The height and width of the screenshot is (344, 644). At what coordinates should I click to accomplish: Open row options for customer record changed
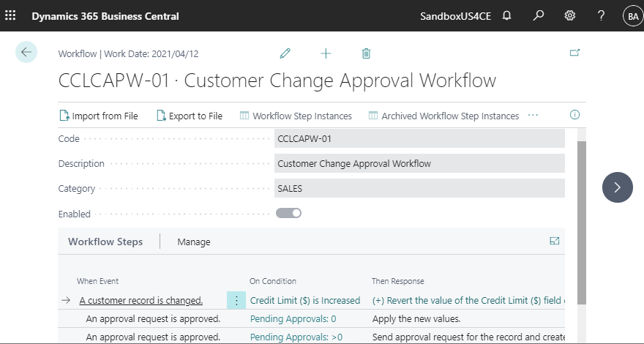coord(236,300)
